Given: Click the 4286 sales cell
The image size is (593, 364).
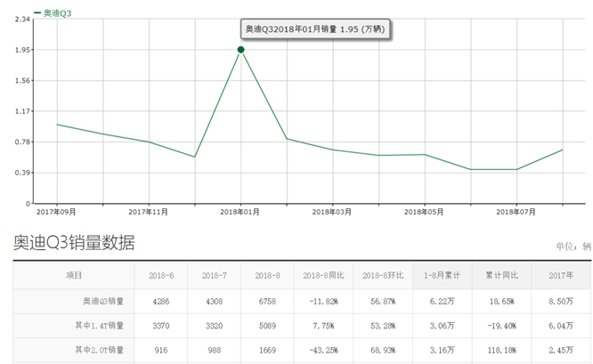Looking at the screenshot, I should (x=161, y=302).
